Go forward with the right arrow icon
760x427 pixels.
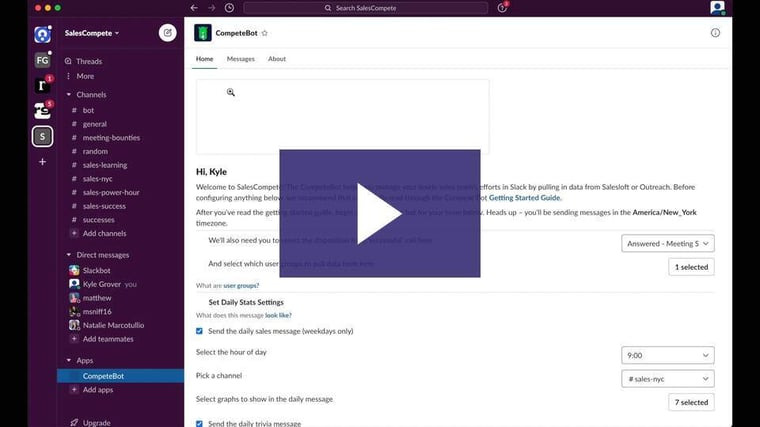(x=211, y=8)
